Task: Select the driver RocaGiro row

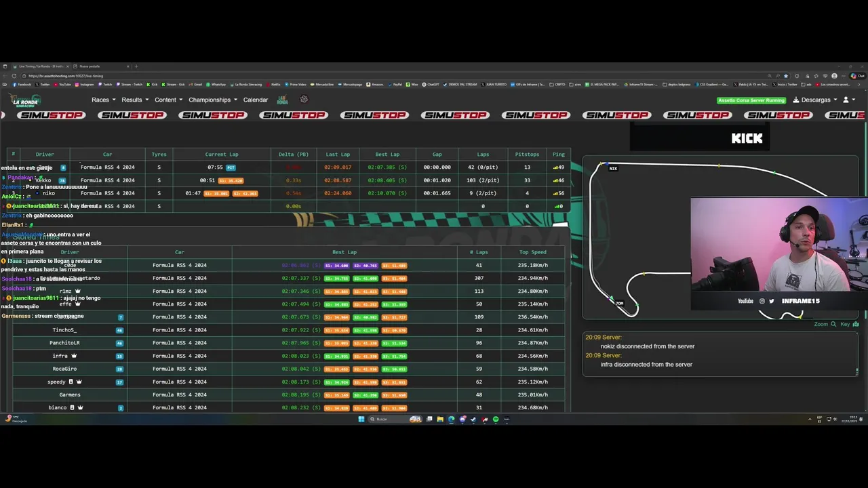Action: coord(288,369)
